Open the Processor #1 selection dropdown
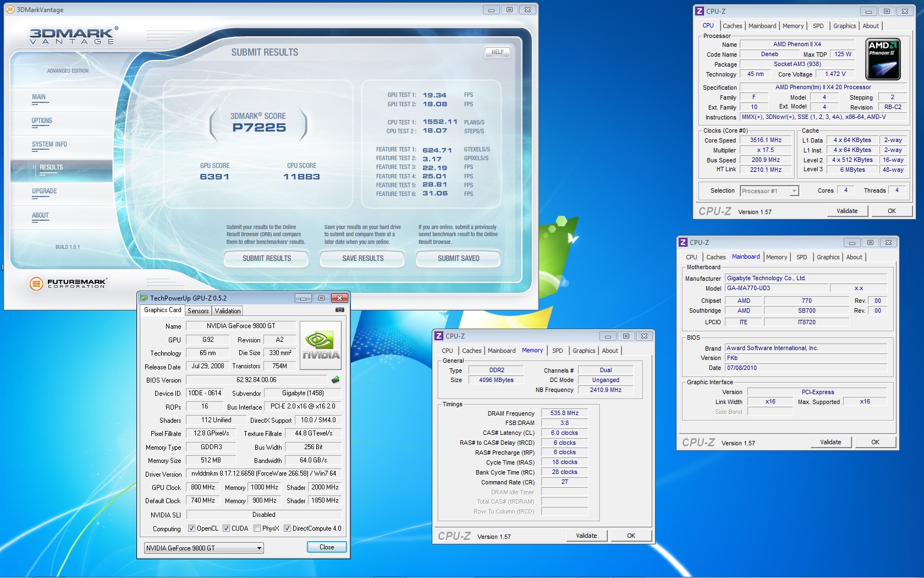Viewport: 924px width, 578px height. pos(769,191)
